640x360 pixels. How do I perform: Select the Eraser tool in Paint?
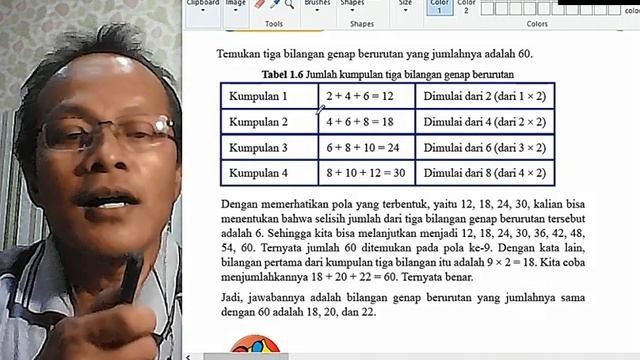[260, 4]
